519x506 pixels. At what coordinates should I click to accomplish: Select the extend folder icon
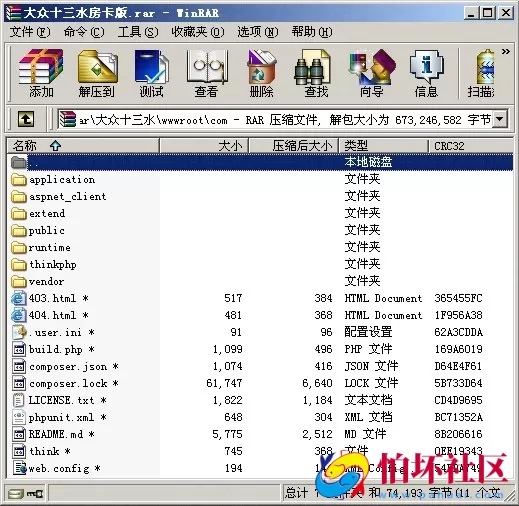tap(19, 214)
